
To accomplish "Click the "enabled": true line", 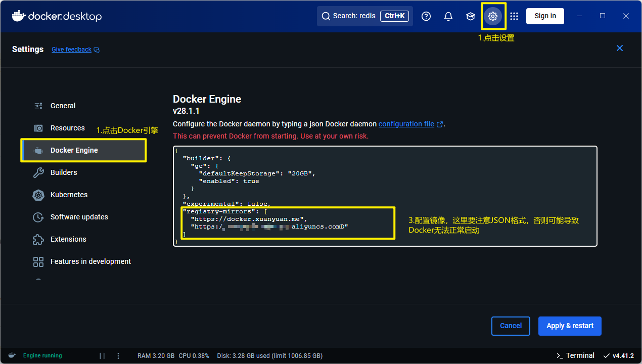I will [228, 181].
